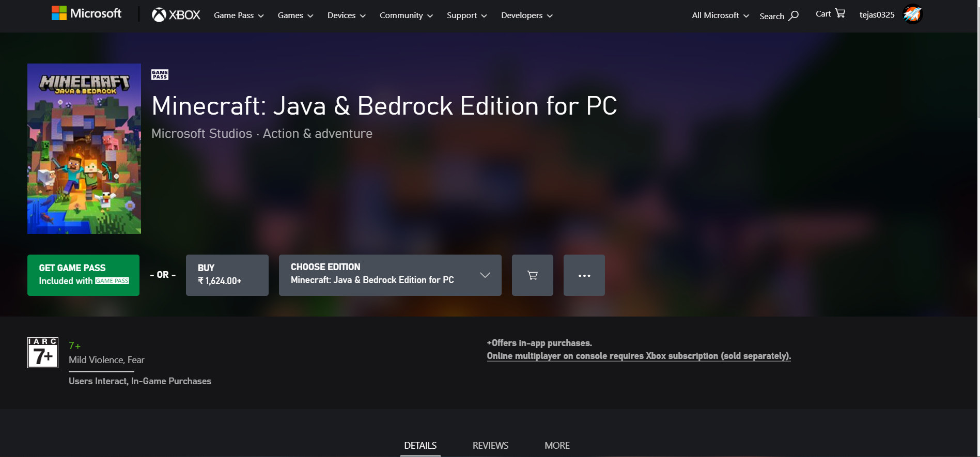Click the Minecraft box art thumbnail
Viewport: 980px width, 457px height.
click(x=84, y=149)
